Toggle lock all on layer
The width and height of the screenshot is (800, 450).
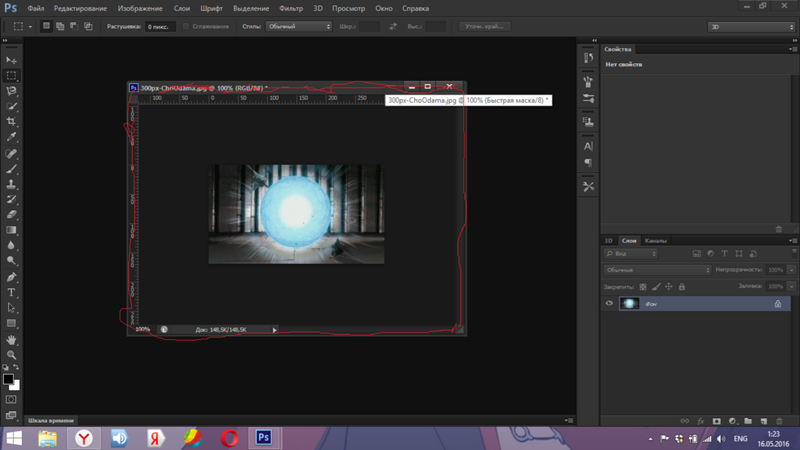pyautogui.click(x=682, y=287)
